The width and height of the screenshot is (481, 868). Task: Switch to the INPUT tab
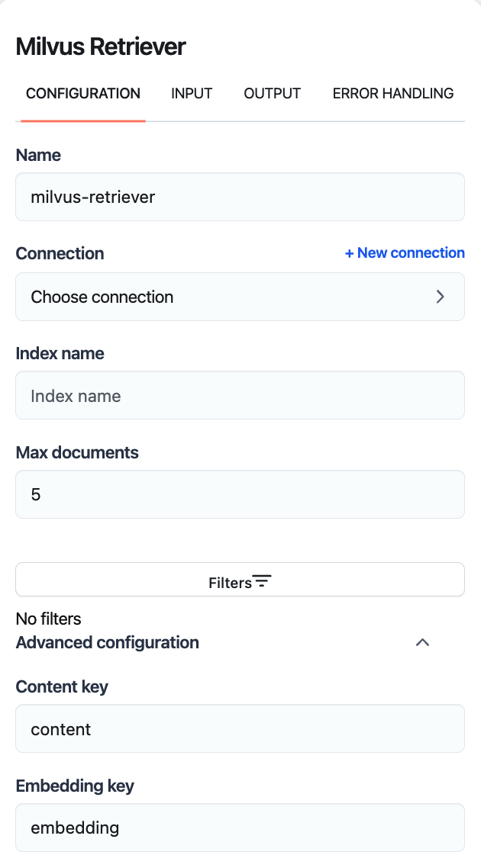tap(192, 94)
